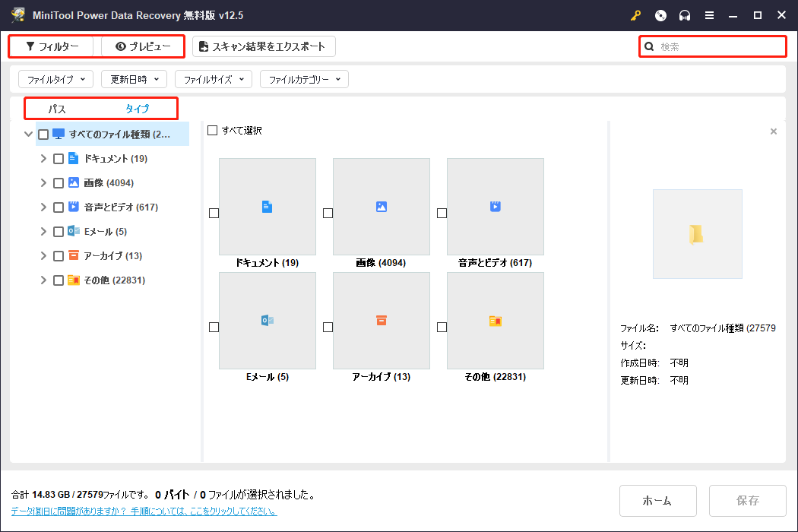Image resolution: width=798 pixels, height=532 pixels.
Task: Click the key registration icon
Action: tap(635, 15)
